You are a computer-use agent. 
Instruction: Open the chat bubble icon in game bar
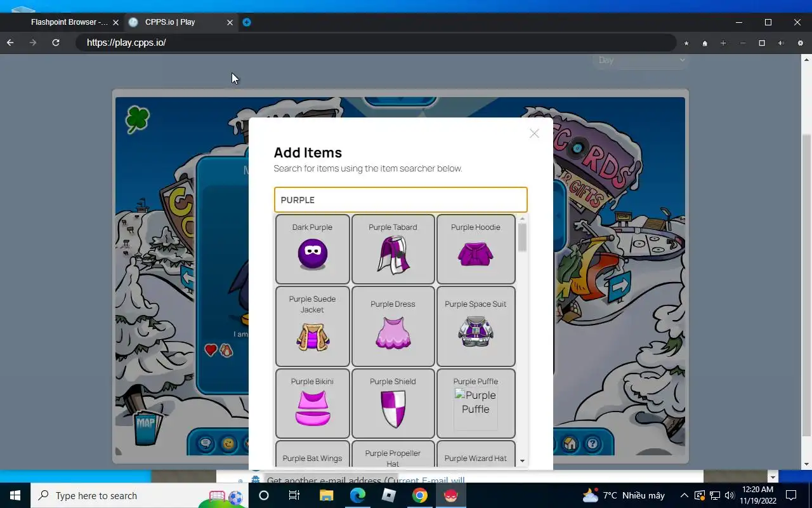(206, 443)
